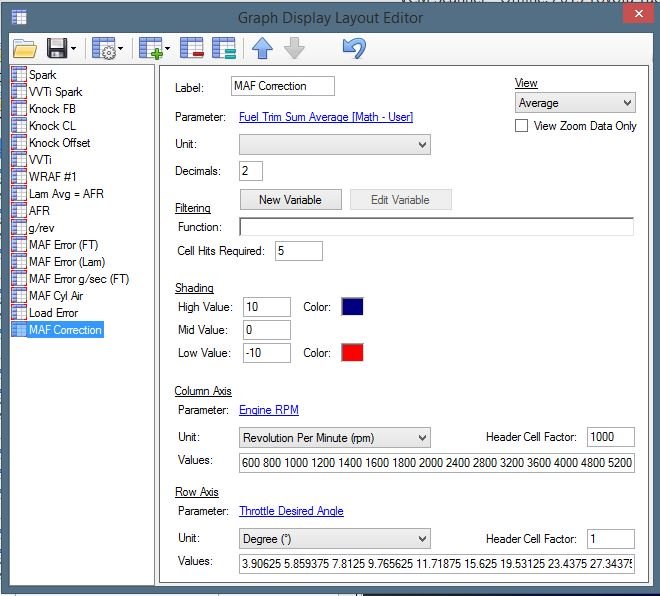Enable View Zoom Data Only checkbox

point(521,125)
